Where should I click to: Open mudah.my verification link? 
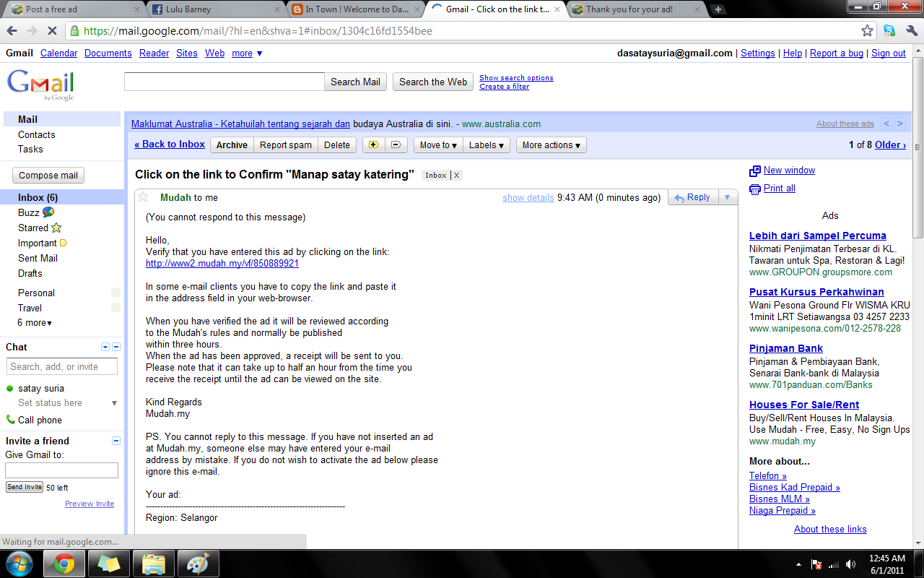point(222,264)
